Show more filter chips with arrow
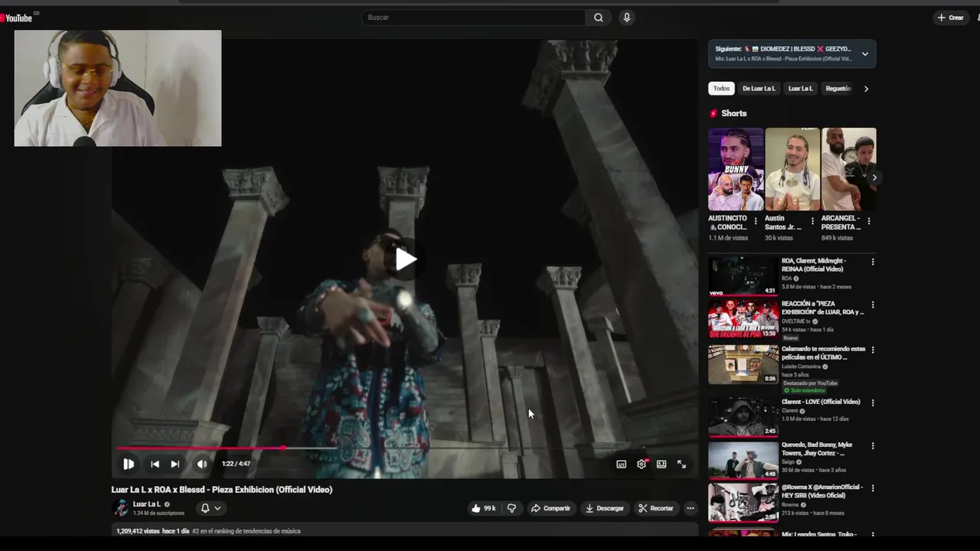Screen dimensions: 980x551 tap(866, 89)
